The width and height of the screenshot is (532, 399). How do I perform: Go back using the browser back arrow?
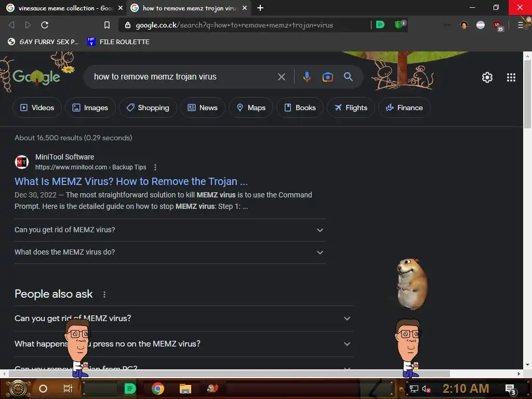tap(11, 25)
